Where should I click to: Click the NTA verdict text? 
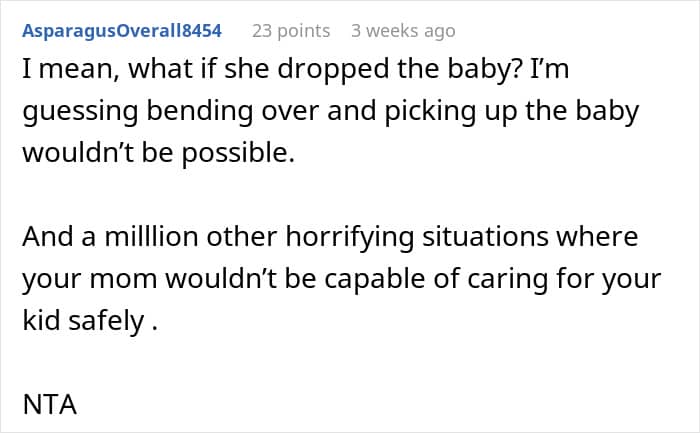pyautogui.click(x=50, y=404)
